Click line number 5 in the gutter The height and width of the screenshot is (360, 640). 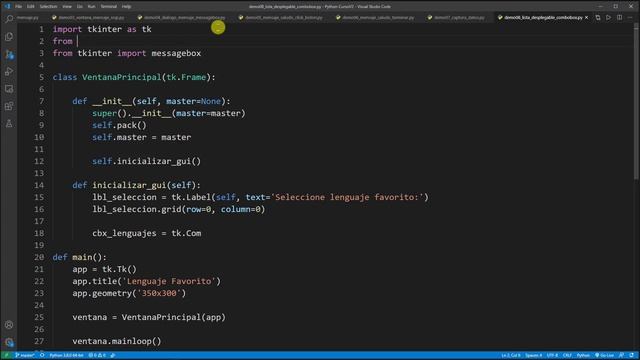41,77
